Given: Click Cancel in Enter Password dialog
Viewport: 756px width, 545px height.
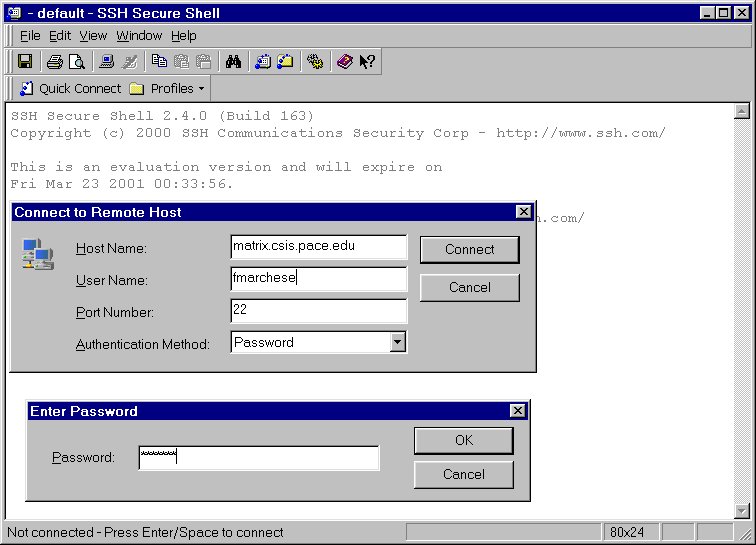Looking at the screenshot, I should click(464, 475).
